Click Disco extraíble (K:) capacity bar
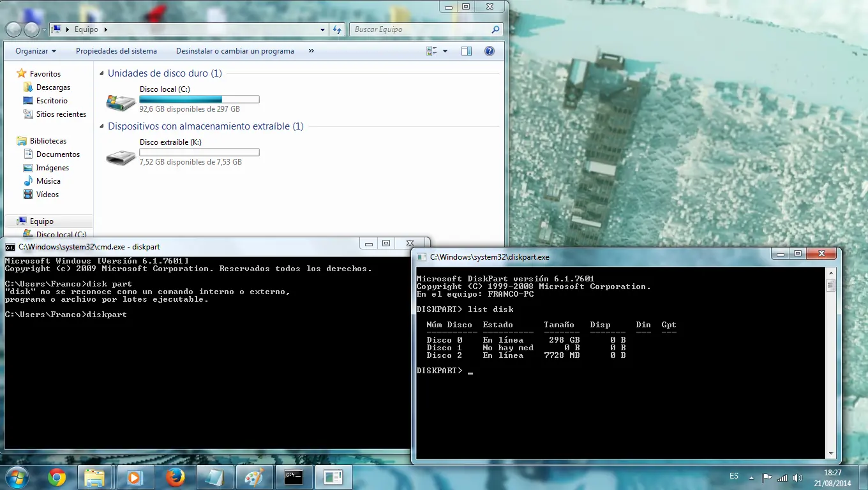 pos(199,152)
